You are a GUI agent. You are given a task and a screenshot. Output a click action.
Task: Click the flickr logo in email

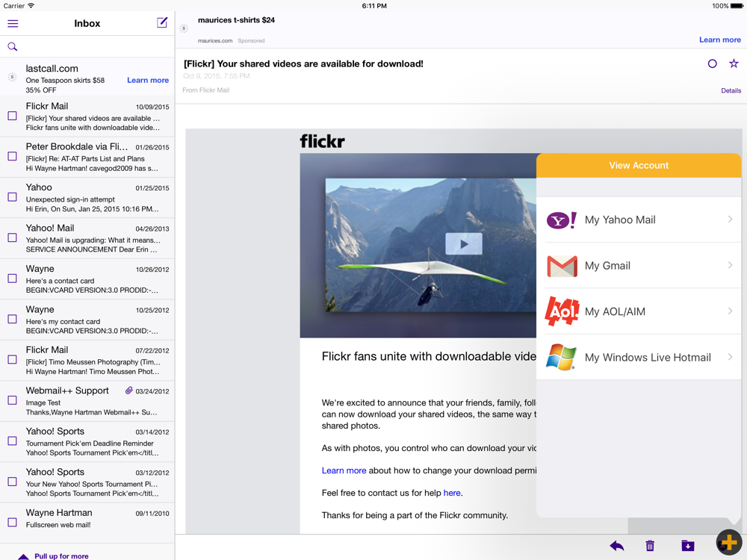(322, 141)
